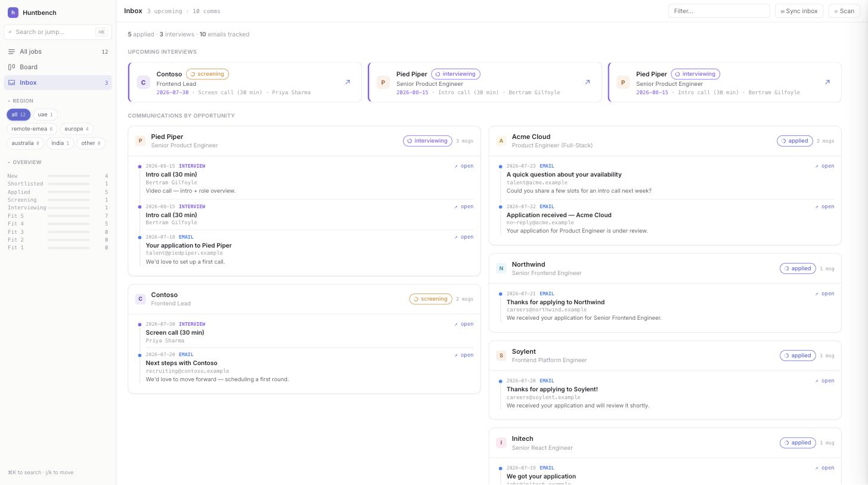Click the Soylent avatar icon
This screenshot has width=868, height=485.
tap(501, 356)
